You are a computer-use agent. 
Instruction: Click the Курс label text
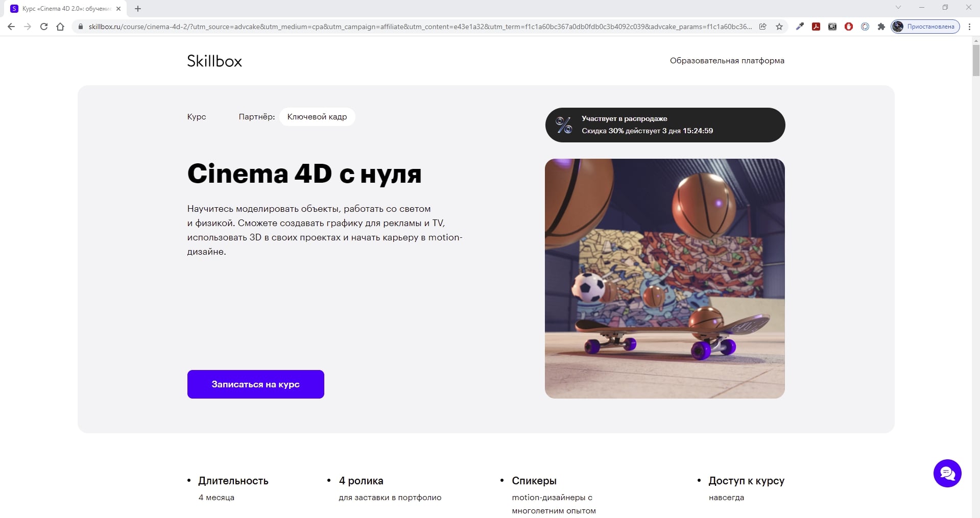(197, 117)
